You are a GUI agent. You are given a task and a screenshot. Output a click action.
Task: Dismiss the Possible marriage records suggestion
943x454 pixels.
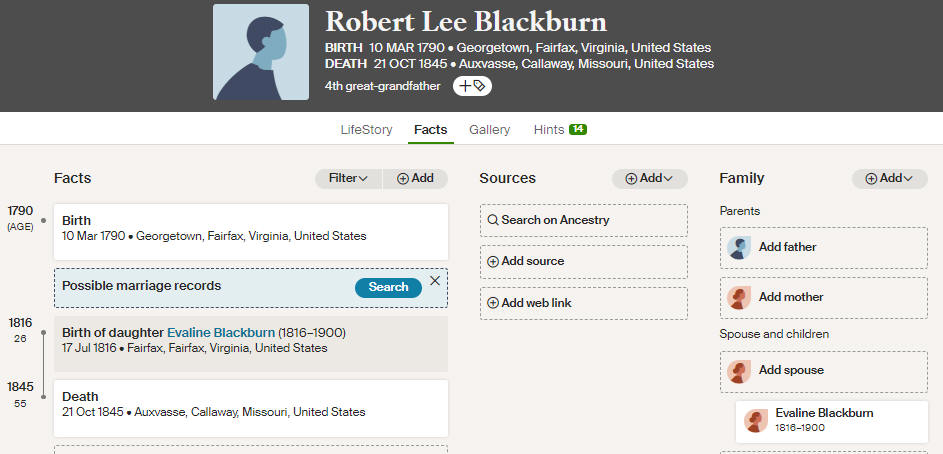pyautogui.click(x=435, y=281)
